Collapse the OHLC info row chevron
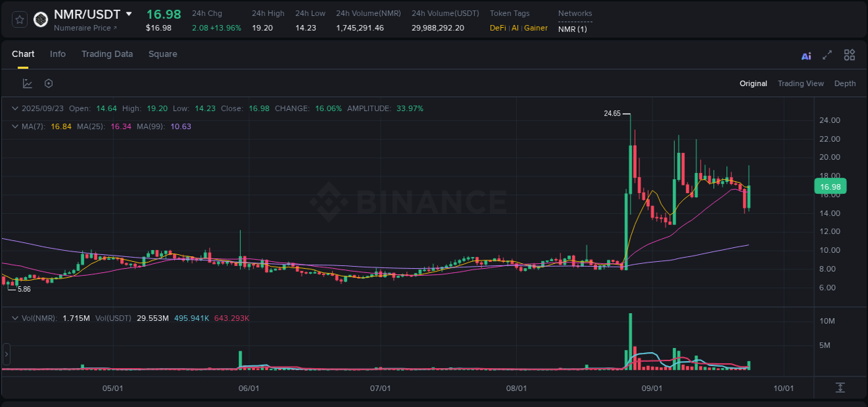 point(15,108)
